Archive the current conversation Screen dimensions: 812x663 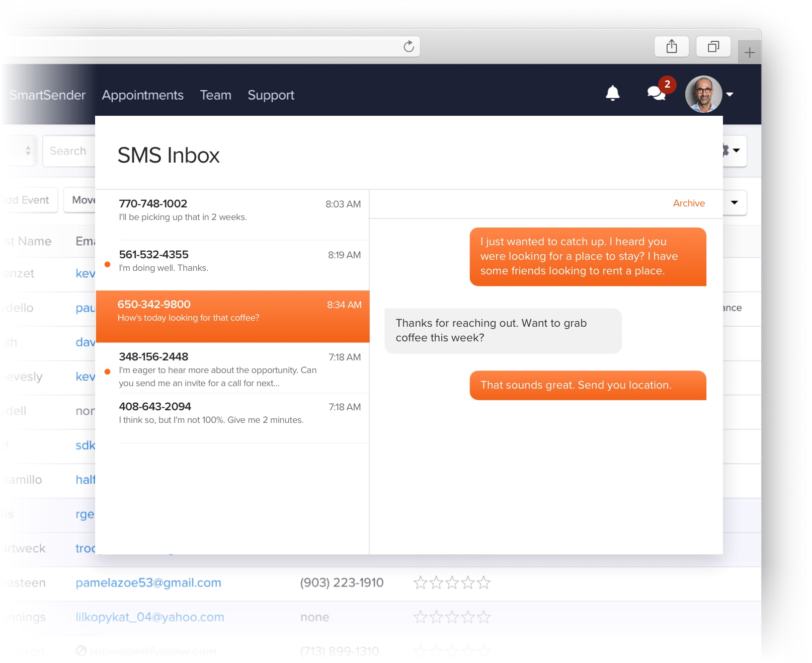(x=689, y=203)
